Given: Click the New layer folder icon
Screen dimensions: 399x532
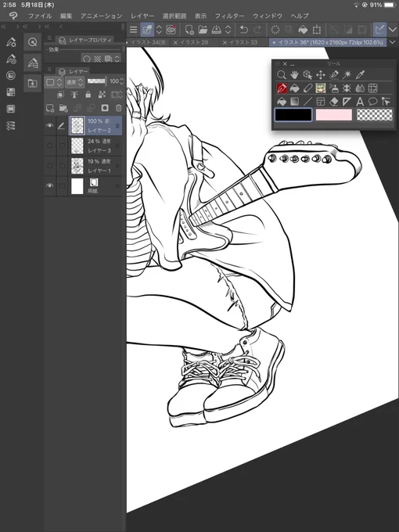Looking at the screenshot, I should point(63,108).
